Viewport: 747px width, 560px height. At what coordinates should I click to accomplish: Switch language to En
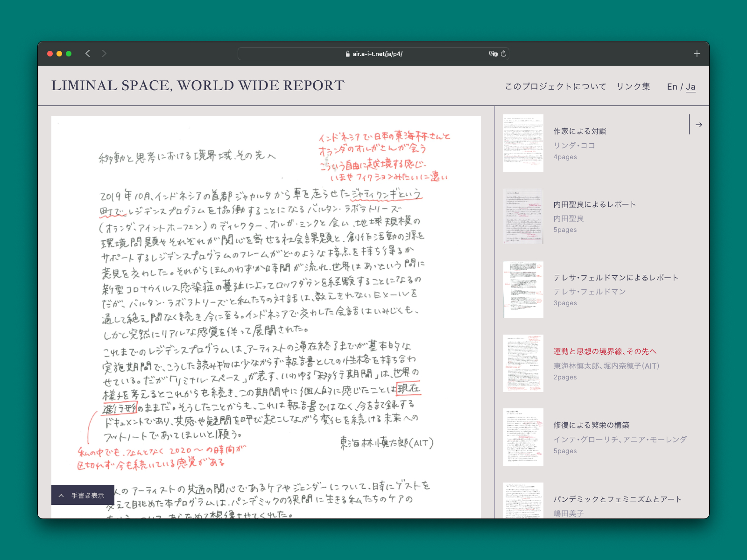[x=672, y=87]
